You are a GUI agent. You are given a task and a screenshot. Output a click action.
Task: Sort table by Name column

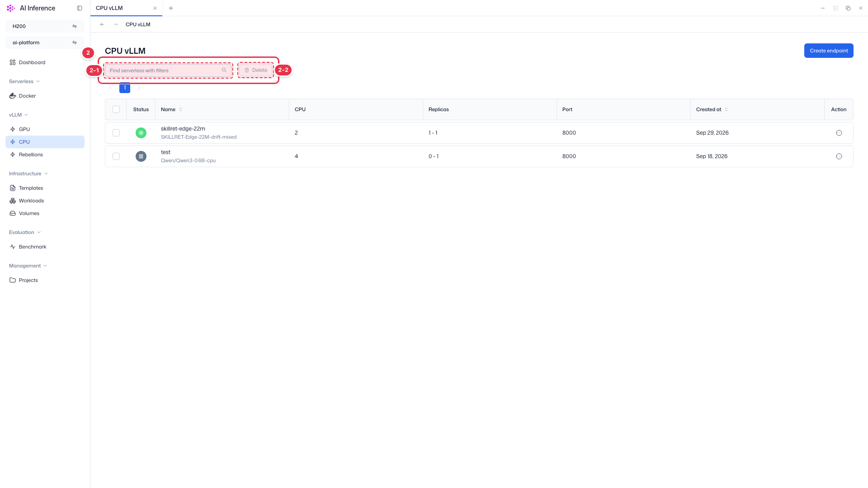[x=172, y=109]
